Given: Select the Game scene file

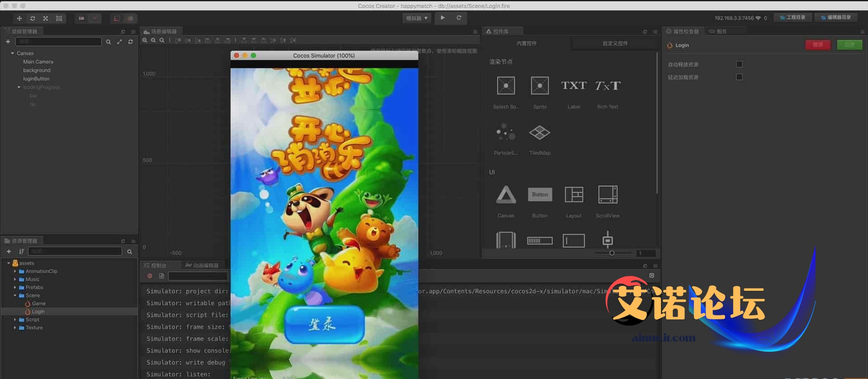Looking at the screenshot, I should click(x=38, y=304).
